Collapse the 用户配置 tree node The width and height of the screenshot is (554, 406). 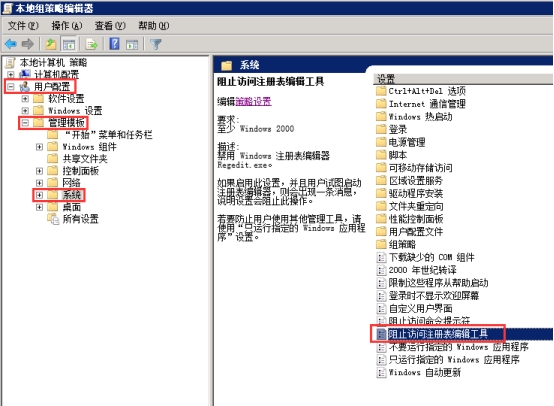tap(11, 86)
